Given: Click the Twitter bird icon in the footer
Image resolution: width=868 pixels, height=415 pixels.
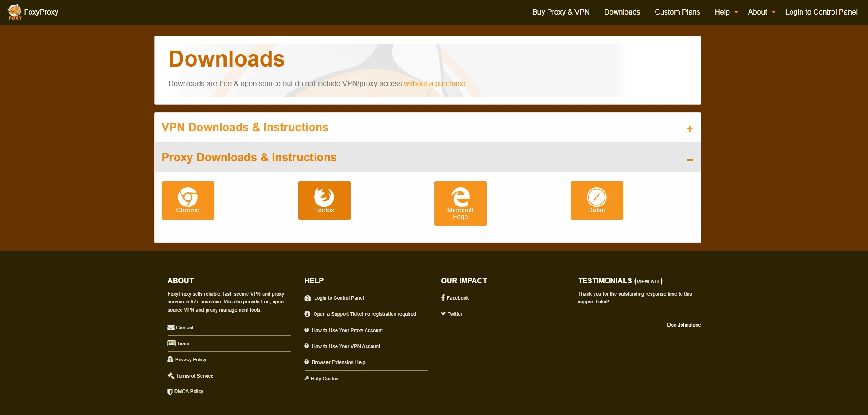Looking at the screenshot, I should click(x=443, y=314).
